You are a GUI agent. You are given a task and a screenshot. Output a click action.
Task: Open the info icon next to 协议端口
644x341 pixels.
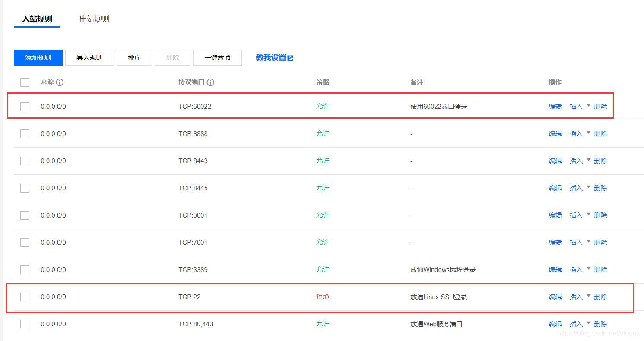tap(210, 82)
